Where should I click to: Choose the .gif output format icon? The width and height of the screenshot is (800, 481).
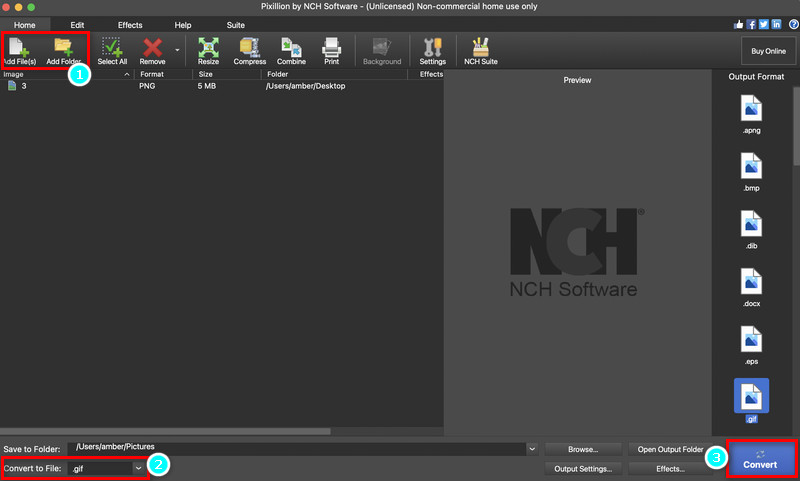751,396
